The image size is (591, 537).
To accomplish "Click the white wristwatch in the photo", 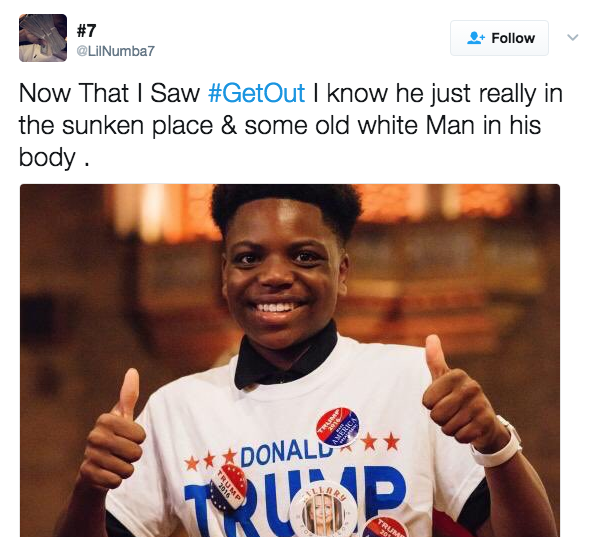I will point(499,443).
